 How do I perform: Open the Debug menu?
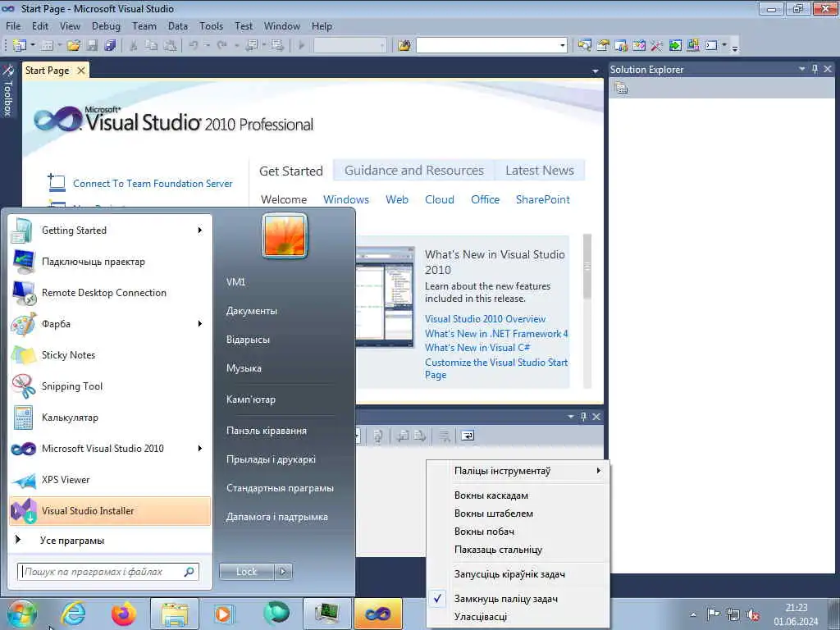coord(106,26)
